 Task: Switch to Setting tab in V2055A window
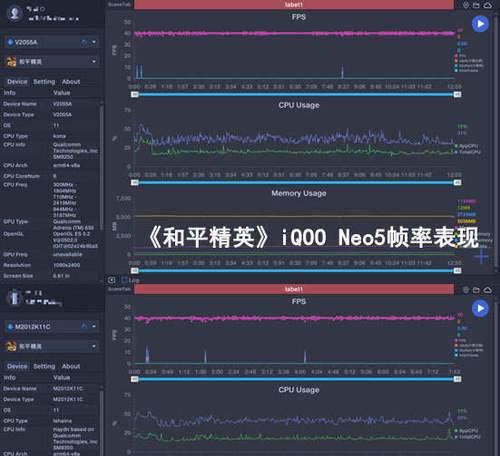[44, 82]
